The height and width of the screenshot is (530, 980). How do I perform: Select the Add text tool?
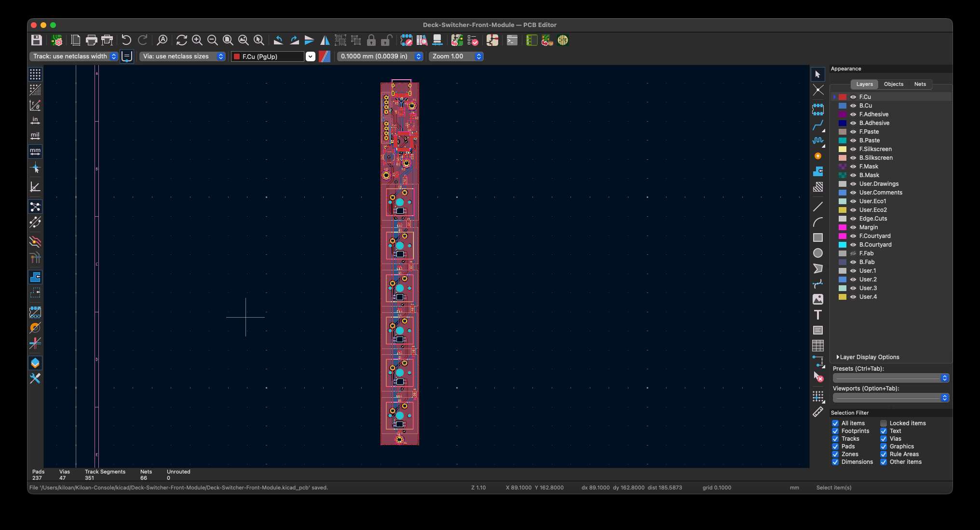tap(818, 315)
